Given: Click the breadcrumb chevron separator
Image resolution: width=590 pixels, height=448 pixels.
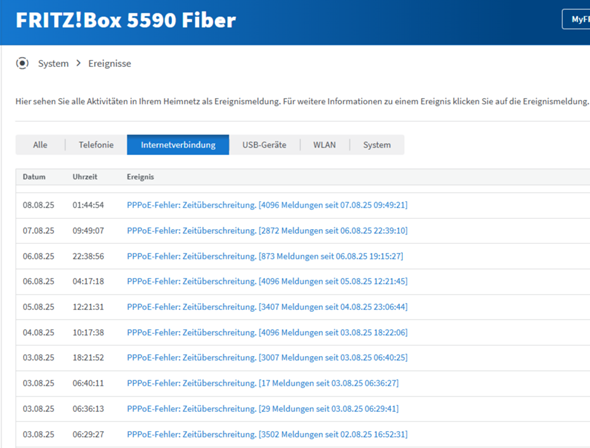Looking at the screenshot, I should (x=78, y=63).
